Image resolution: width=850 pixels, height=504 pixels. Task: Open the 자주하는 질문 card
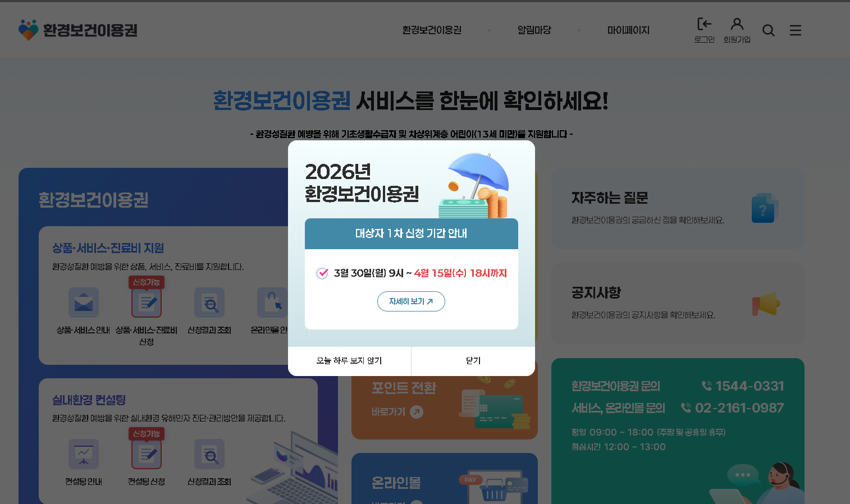pos(677,208)
